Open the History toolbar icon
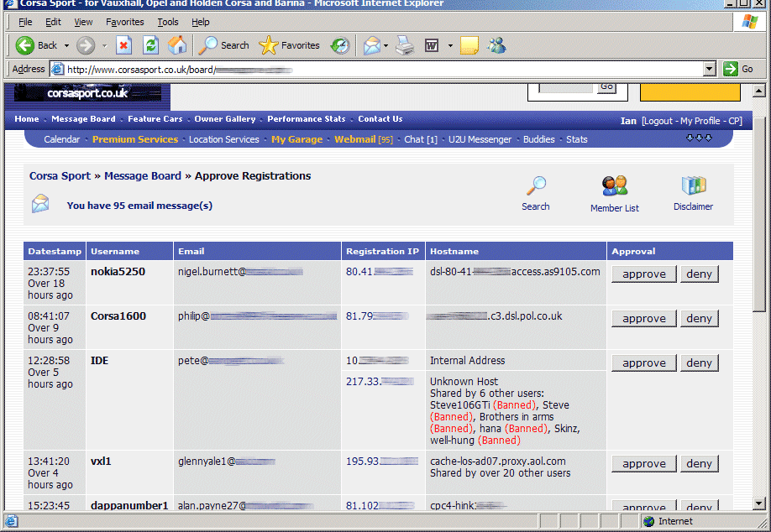This screenshot has height=532, width=771. (x=339, y=45)
